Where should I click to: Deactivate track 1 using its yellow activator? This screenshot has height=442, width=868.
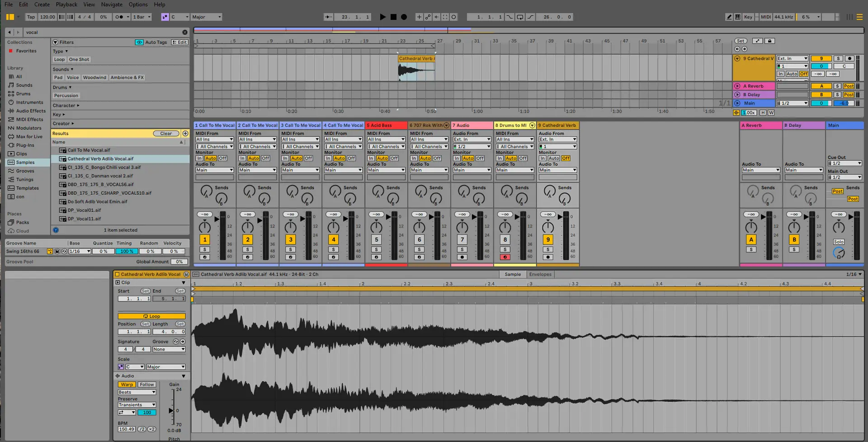205,240
